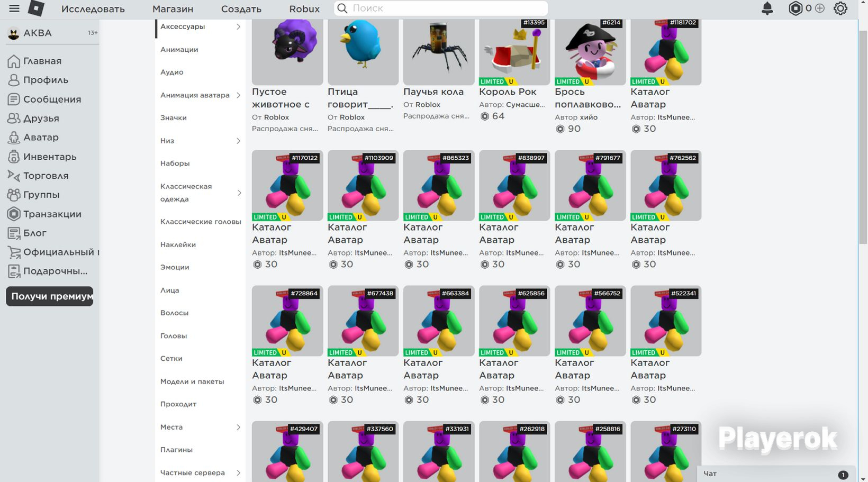Viewport: 868px width, 482px height.
Task: Open Каталог Аватар item #728864
Action: [x=287, y=321]
